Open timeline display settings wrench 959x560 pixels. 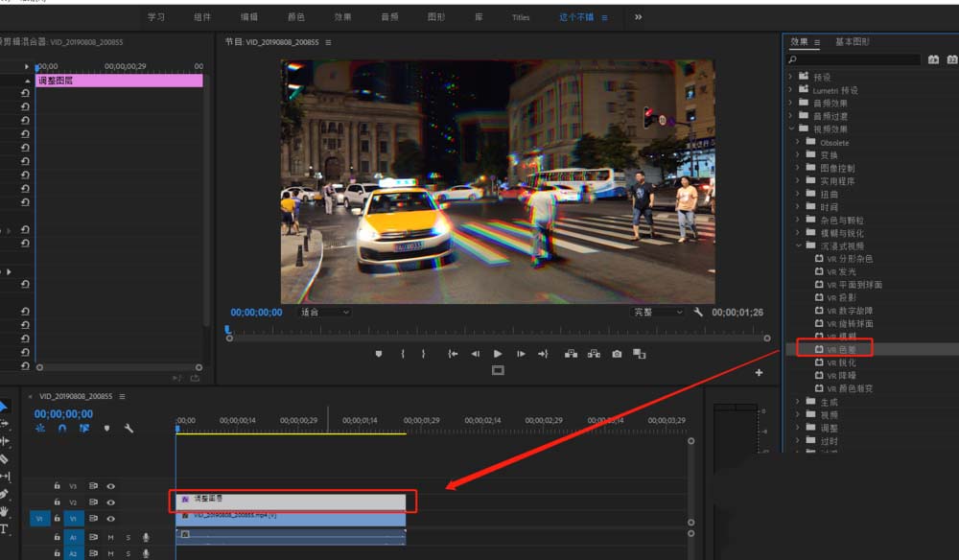(x=129, y=429)
